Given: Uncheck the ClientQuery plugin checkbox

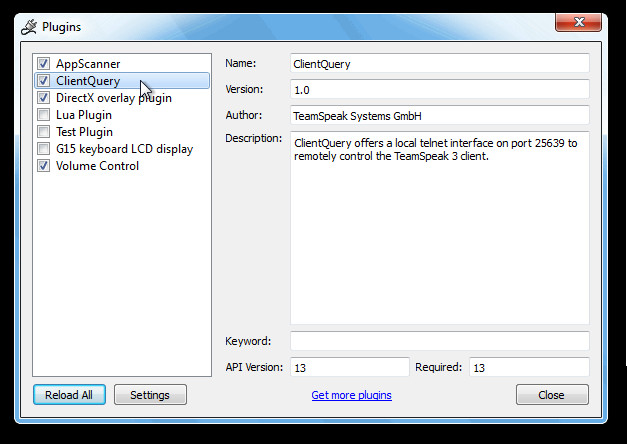Looking at the screenshot, I should (x=43, y=80).
